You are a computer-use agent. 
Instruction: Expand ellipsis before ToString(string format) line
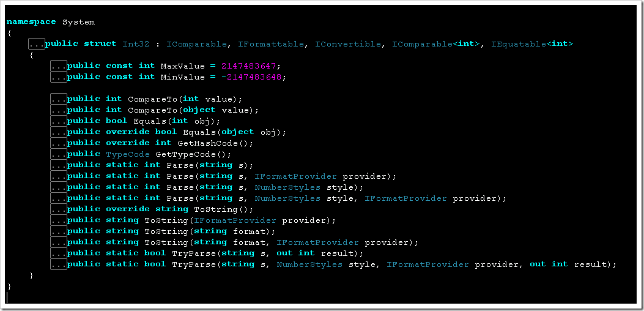(x=59, y=231)
